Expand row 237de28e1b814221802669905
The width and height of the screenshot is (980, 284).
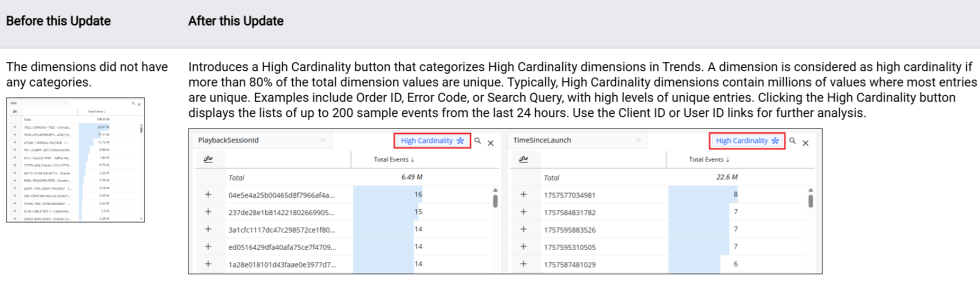[208, 212]
